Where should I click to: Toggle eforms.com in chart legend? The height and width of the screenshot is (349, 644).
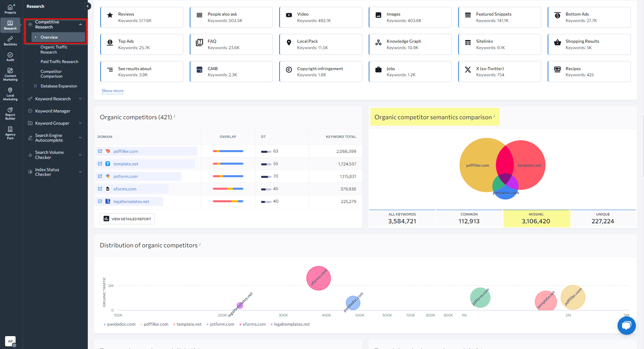(x=253, y=324)
